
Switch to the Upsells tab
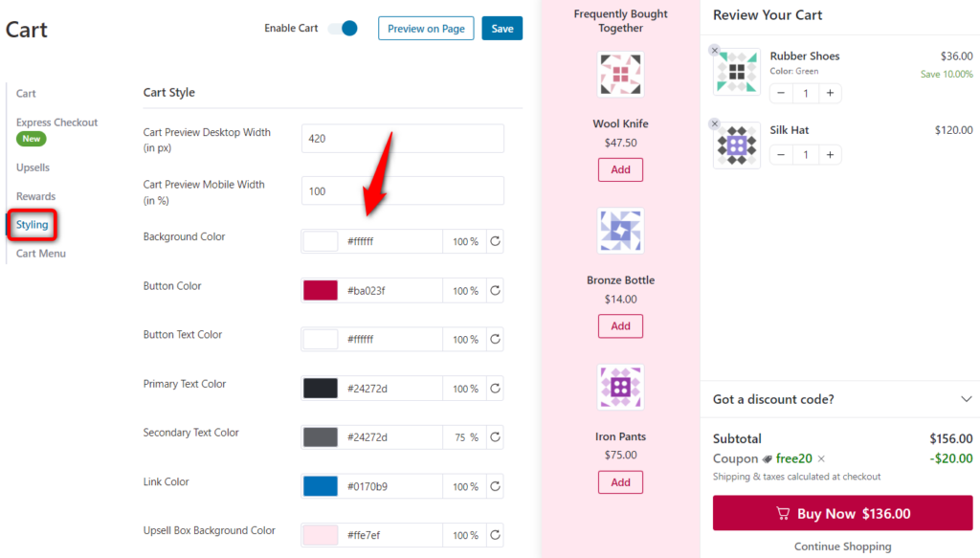point(32,167)
